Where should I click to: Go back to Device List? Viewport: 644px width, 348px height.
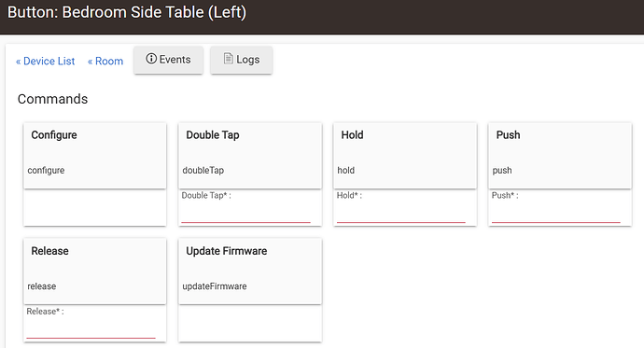45,62
